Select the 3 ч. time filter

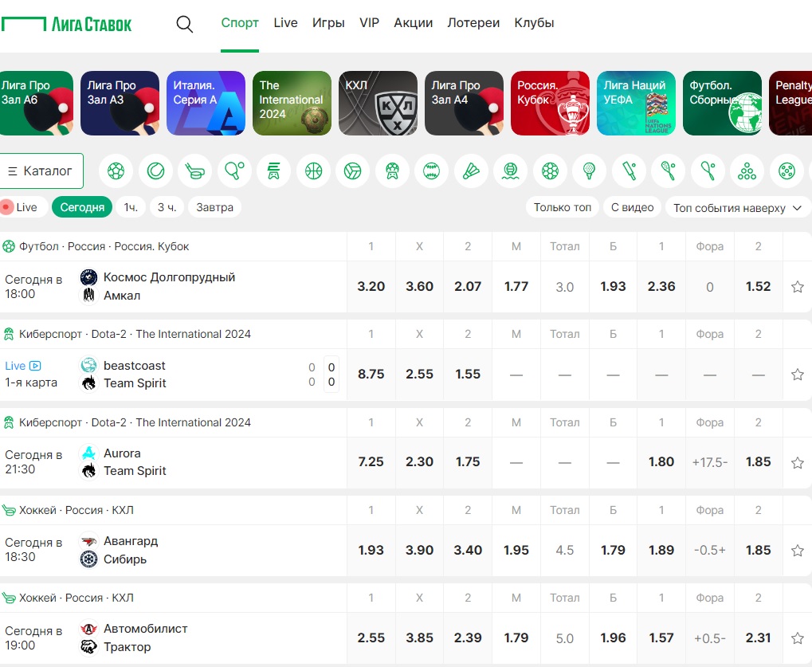(167, 207)
